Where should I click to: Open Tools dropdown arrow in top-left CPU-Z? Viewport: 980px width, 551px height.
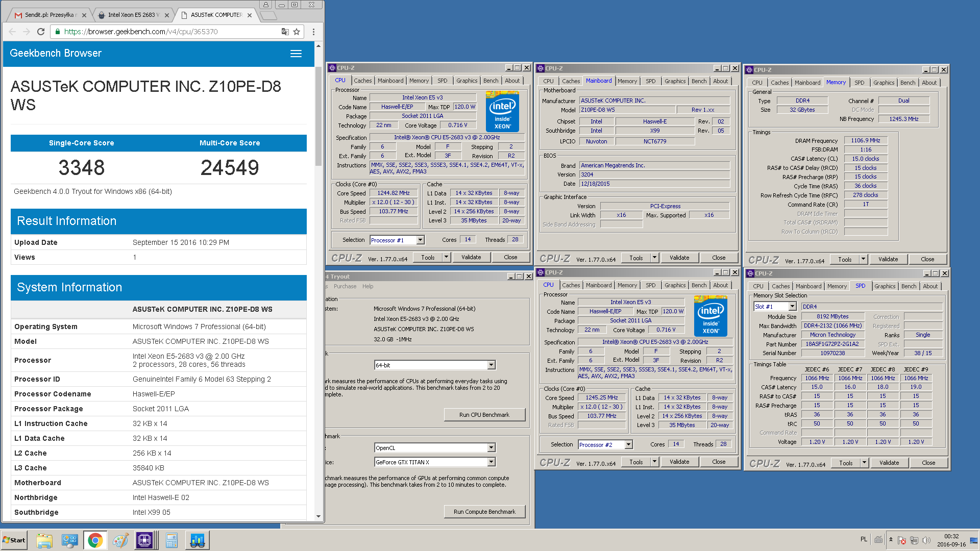pyautogui.click(x=446, y=257)
